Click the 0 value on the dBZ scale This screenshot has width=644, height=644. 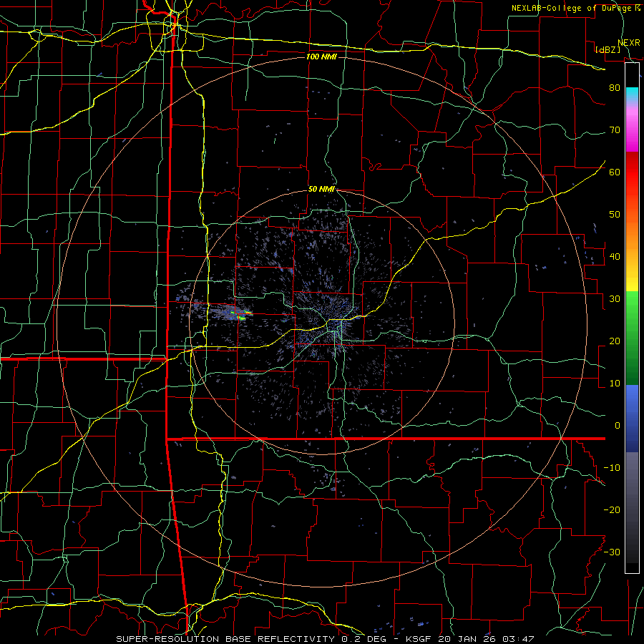tap(618, 426)
